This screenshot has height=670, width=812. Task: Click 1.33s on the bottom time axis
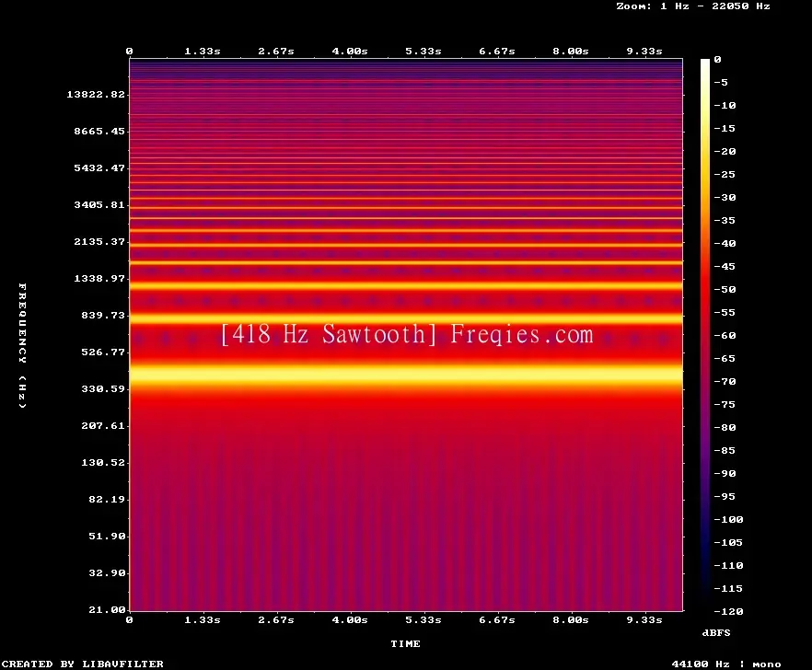pos(203,619)
